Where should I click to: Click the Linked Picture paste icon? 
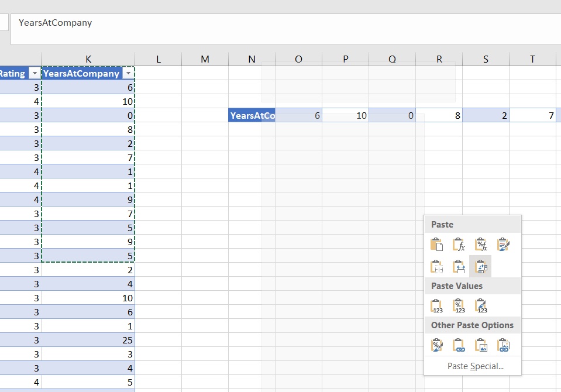click(x=503, y=345)
